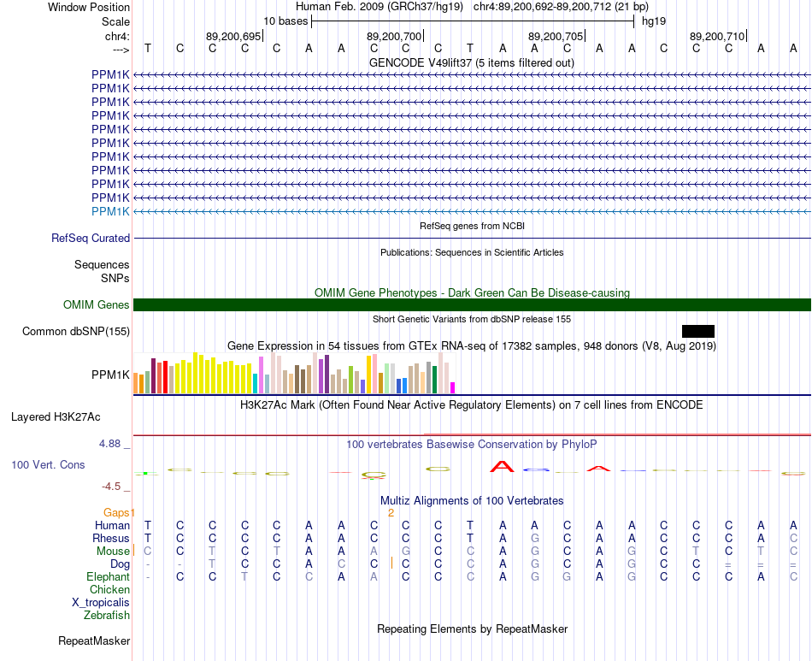Open the OMIM Gene Phenotypes track title
The width and height of the screenshot is (812, 661).
coord(472,292)
